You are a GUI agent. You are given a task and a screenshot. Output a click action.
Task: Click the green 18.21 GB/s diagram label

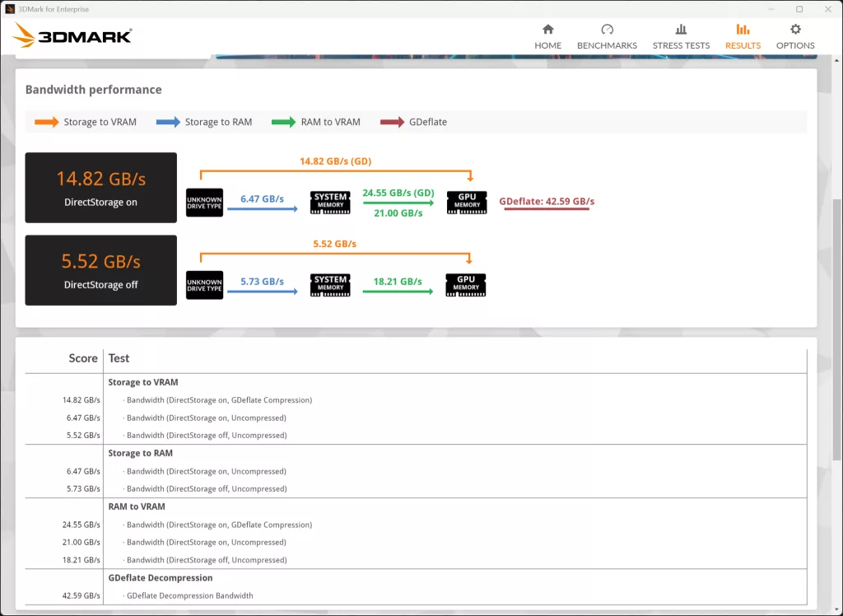(398, 282)
